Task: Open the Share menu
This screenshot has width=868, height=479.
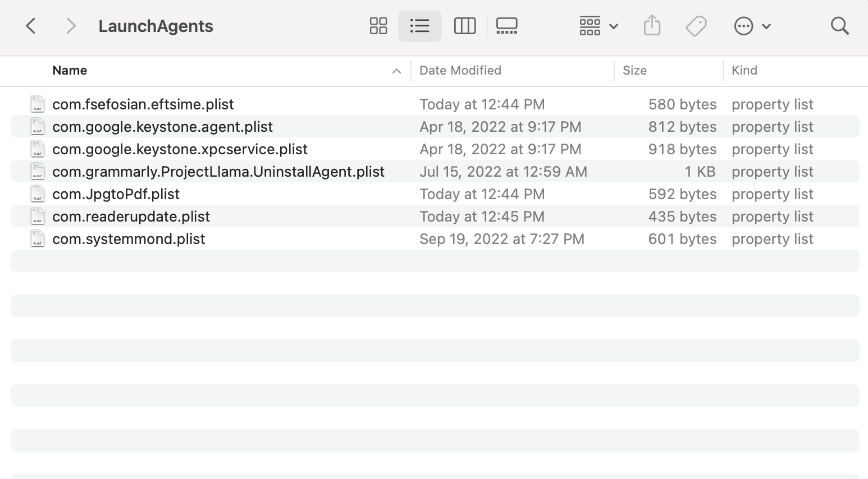Action: pos(652,26)
